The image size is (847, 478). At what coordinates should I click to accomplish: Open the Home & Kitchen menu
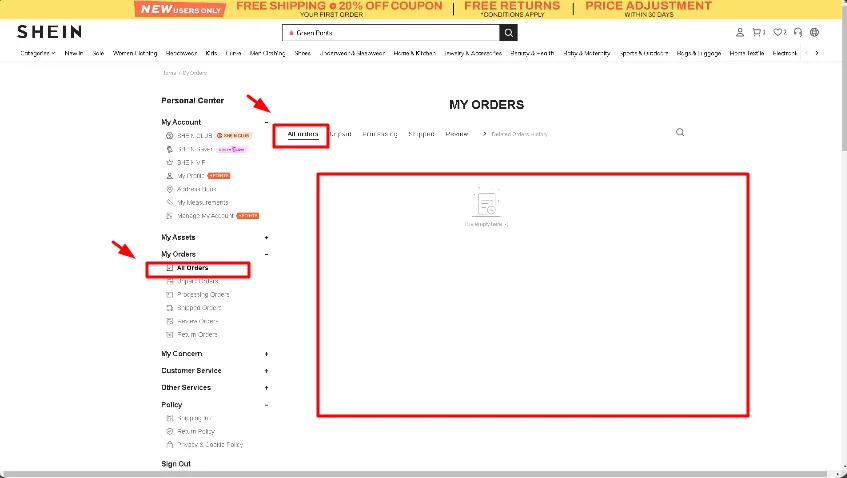click(414, 53)
